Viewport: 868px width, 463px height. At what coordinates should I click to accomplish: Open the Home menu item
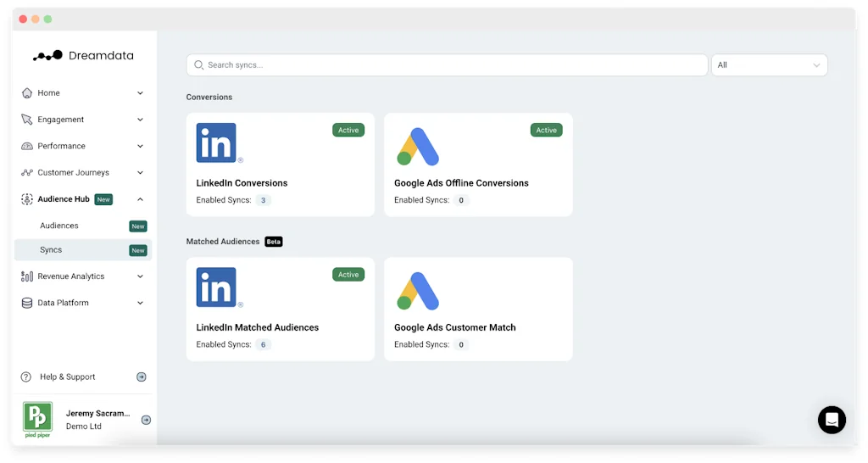[83, 93]
